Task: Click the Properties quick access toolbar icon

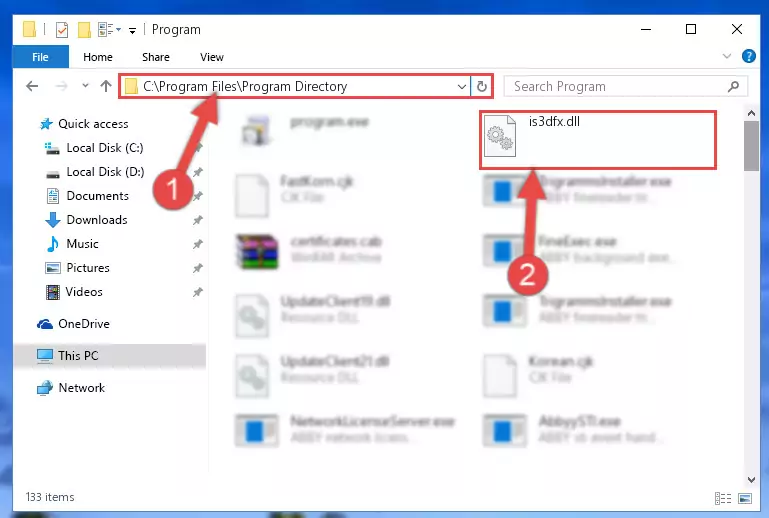Action: [x=62, y=30]
